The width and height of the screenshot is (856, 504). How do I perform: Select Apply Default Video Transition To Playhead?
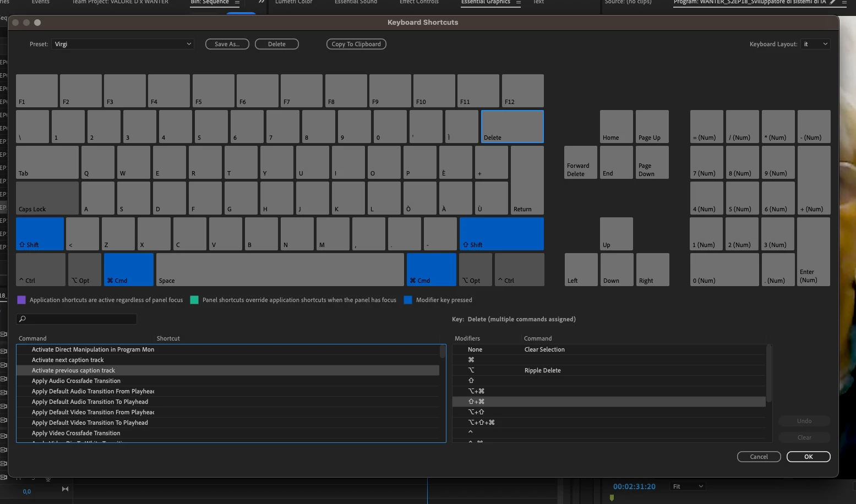tap(228, 423)
